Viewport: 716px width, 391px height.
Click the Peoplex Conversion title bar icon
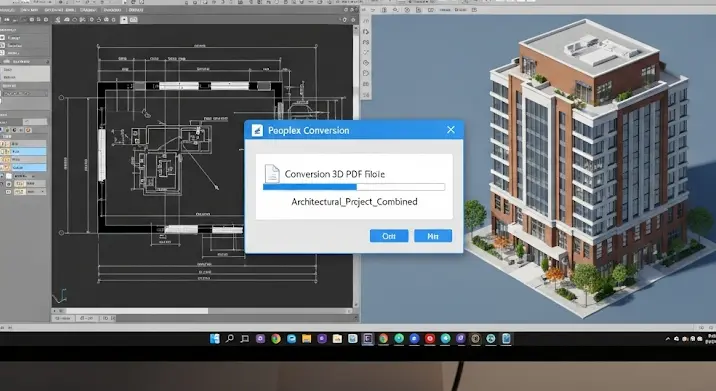(257, 130)
